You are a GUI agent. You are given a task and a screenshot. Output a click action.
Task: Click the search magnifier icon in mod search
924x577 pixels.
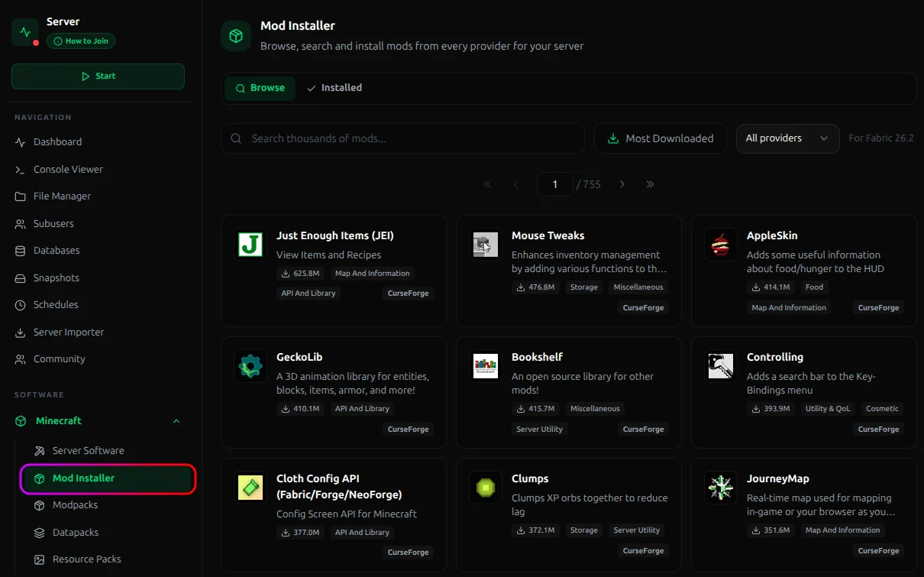pos(237,138)
